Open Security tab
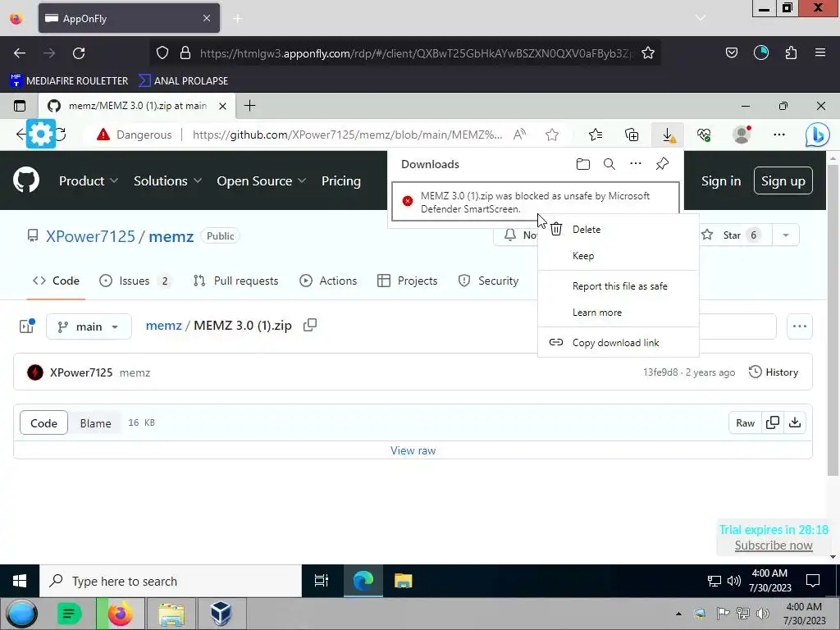 [489, 281]
